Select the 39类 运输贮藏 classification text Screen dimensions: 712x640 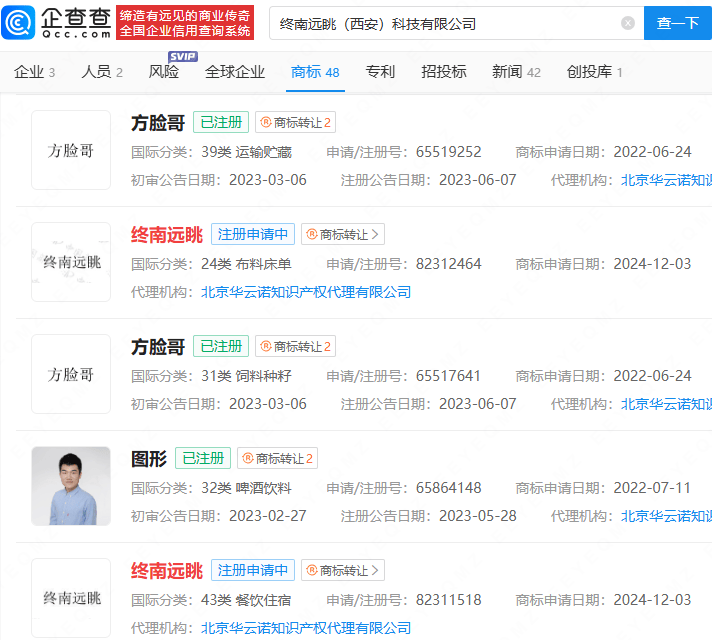point(246,152)
